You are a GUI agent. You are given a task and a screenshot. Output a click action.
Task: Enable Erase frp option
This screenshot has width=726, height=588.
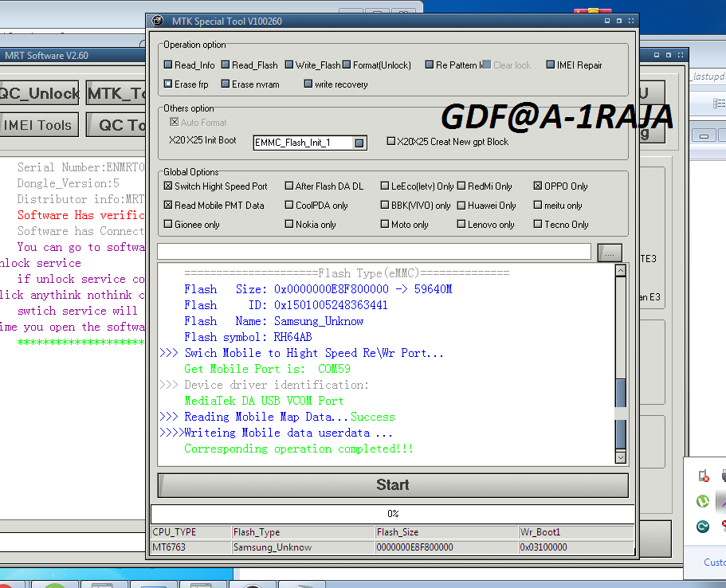[168, 84]
